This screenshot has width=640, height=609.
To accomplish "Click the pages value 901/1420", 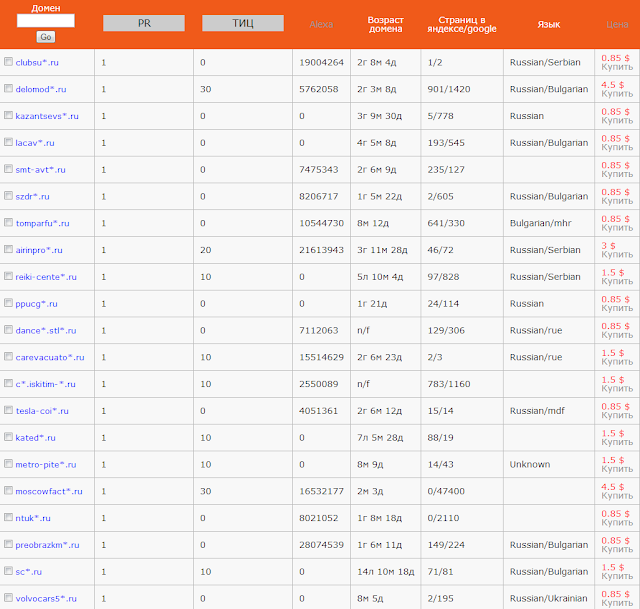I will 449,89.
